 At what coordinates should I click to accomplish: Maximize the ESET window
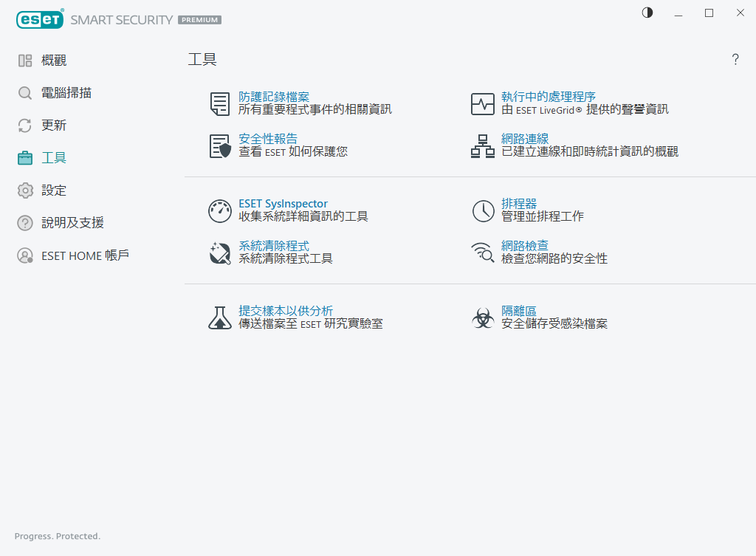pos(709,13)
